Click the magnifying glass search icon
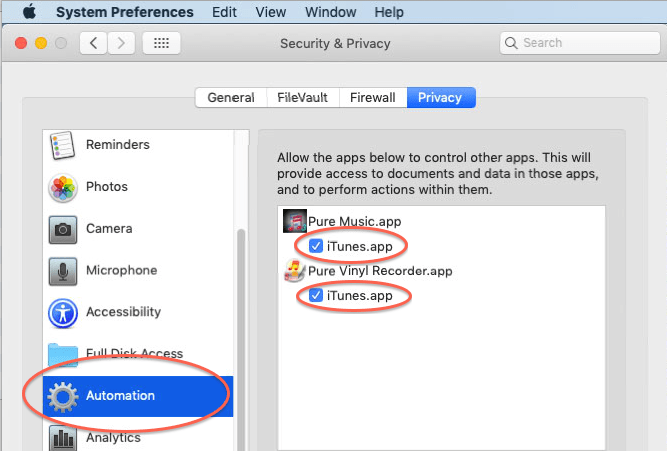 tap(511, 43)
